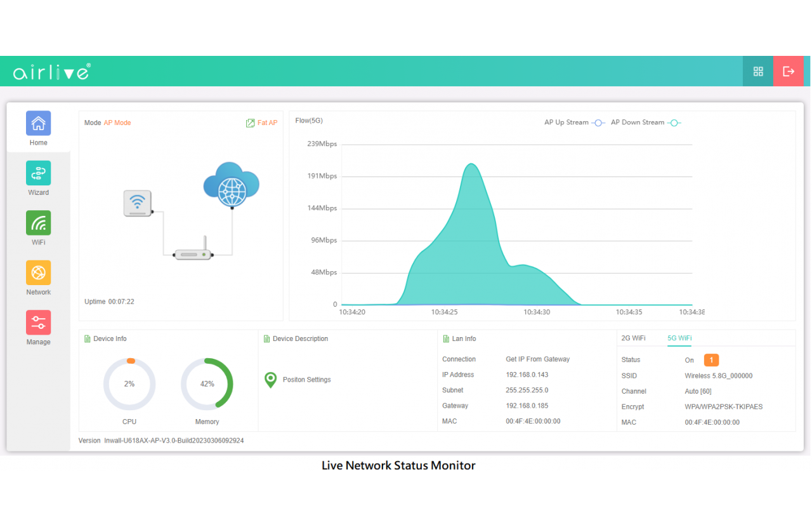Open the Home sidebar icon

pos(38,123)
